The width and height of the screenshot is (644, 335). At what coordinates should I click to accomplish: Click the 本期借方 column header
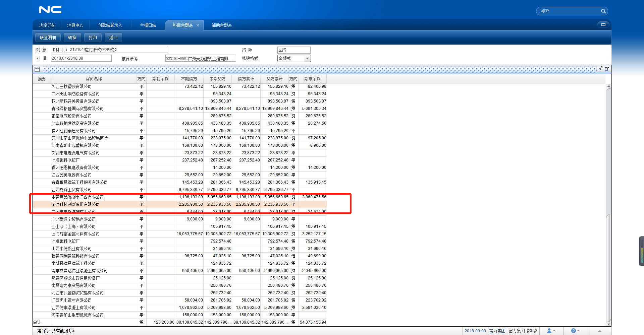189,79
